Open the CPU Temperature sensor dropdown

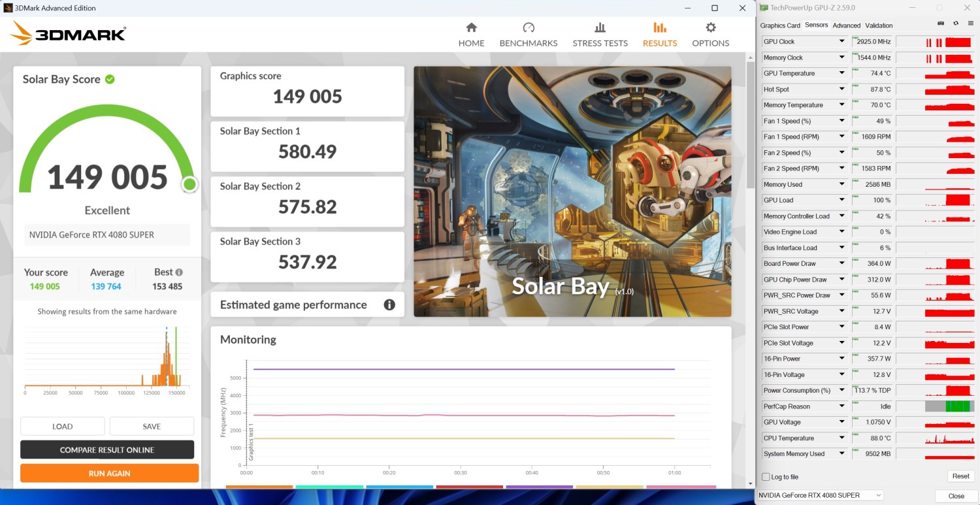842,438
